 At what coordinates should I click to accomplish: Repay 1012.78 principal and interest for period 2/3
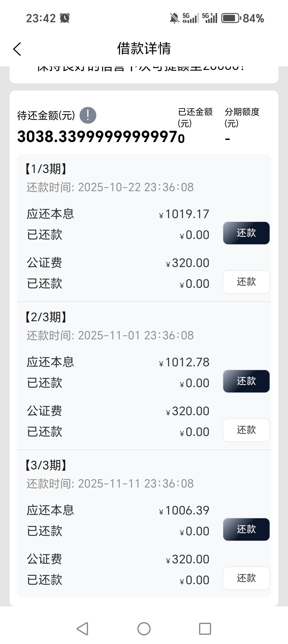pos(246,381)
